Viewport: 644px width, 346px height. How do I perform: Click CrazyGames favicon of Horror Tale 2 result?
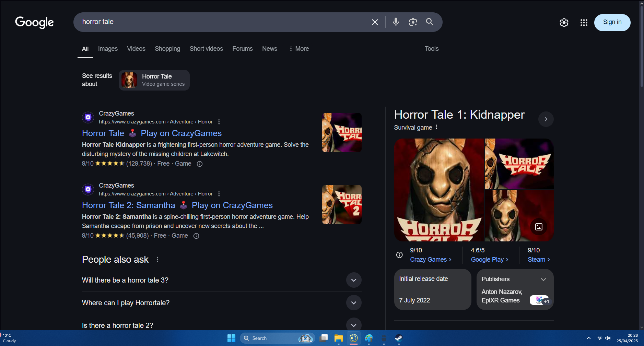[x=88, y=189]
